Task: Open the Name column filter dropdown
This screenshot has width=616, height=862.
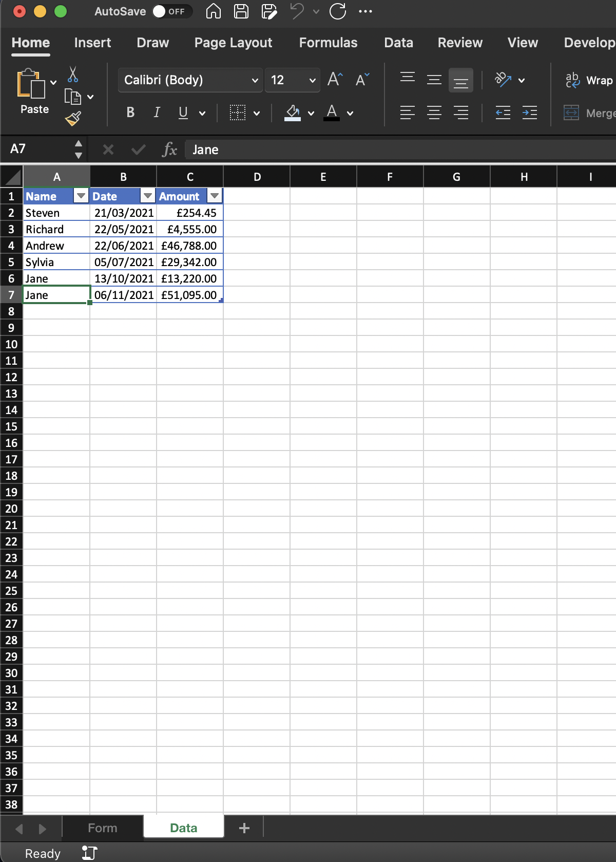Action: tap(81, 196)
